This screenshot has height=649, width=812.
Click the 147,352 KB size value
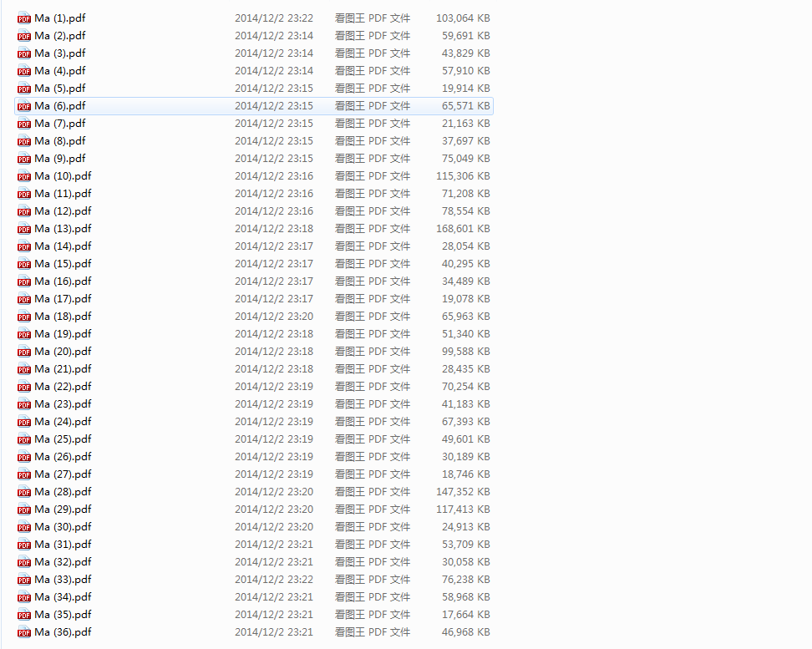[463, 491]
